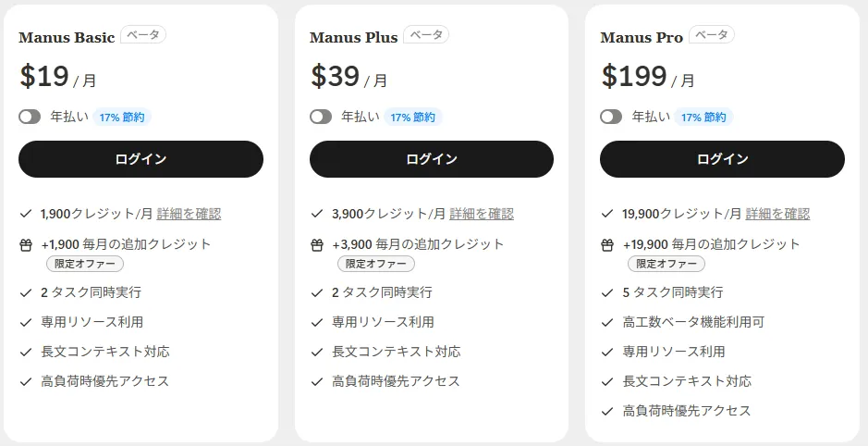Image resolution: width=868 pixels, height=446 pixels.
Task: Click the ベータ badge next to Manus Basic
Action: pyautogui.click(x=143, y=35)
